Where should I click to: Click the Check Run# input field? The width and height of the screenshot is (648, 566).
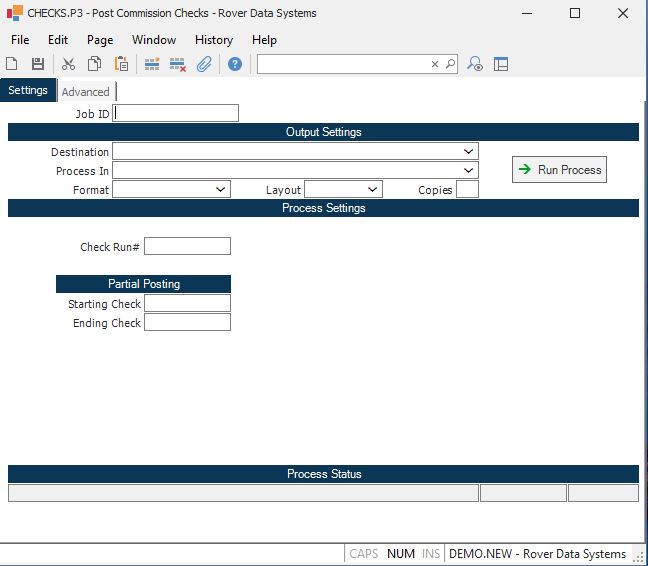[x=187, y=246]
